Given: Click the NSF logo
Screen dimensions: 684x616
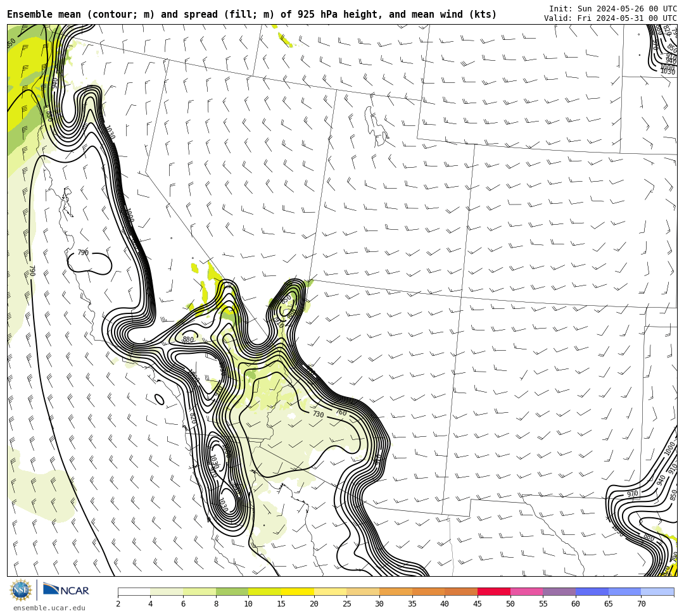Looking at the screenshot, I should (x=20, y=590).
